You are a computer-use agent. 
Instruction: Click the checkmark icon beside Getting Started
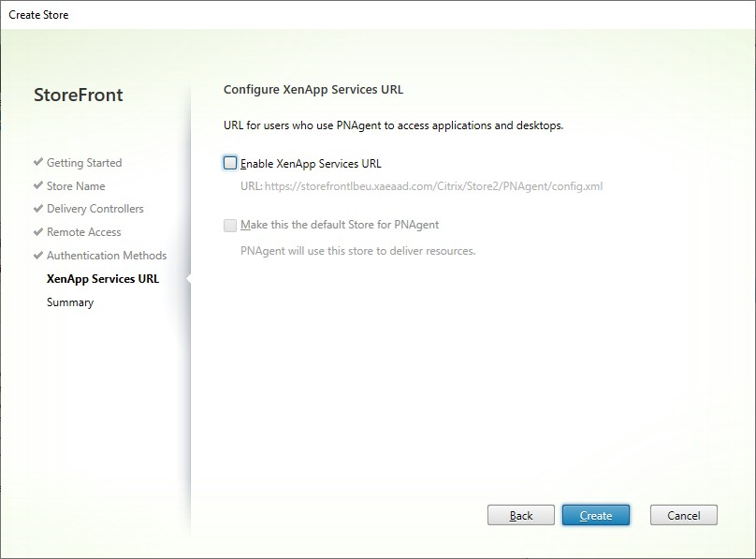(38, 162)
